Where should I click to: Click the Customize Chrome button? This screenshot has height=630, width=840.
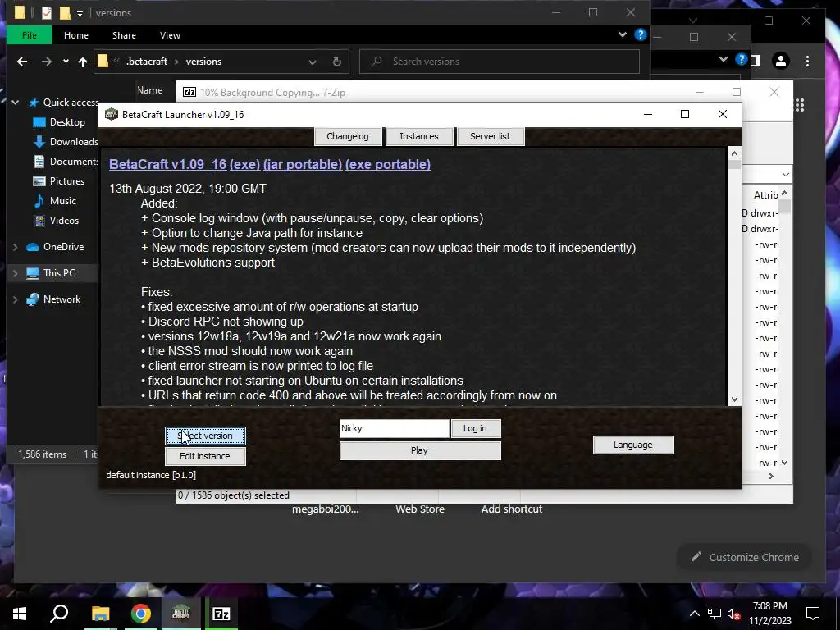coord(745,557)
